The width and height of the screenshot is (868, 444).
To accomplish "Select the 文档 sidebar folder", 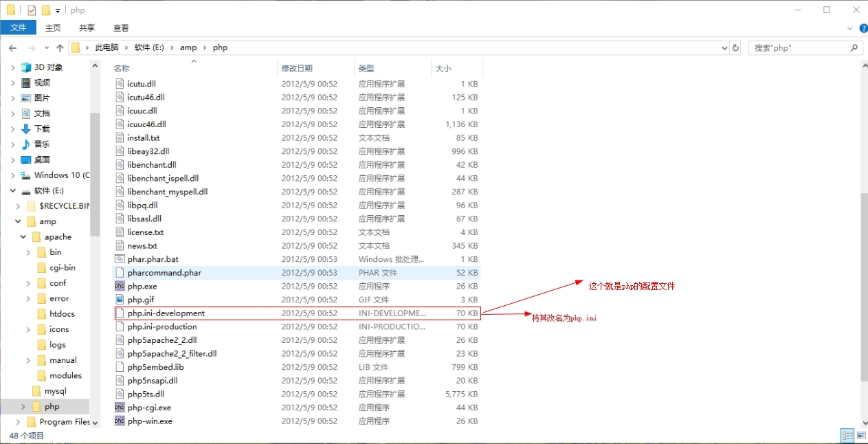I will [x=42, y=113].
